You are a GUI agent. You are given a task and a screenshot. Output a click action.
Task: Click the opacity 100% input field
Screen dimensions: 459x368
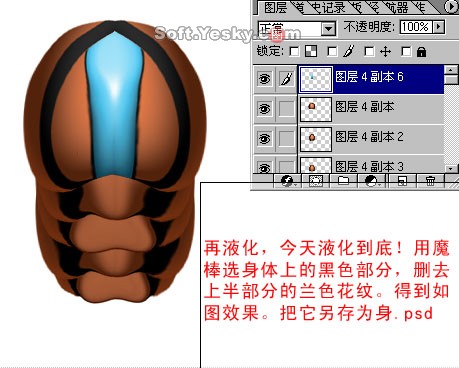coord(416,27)
